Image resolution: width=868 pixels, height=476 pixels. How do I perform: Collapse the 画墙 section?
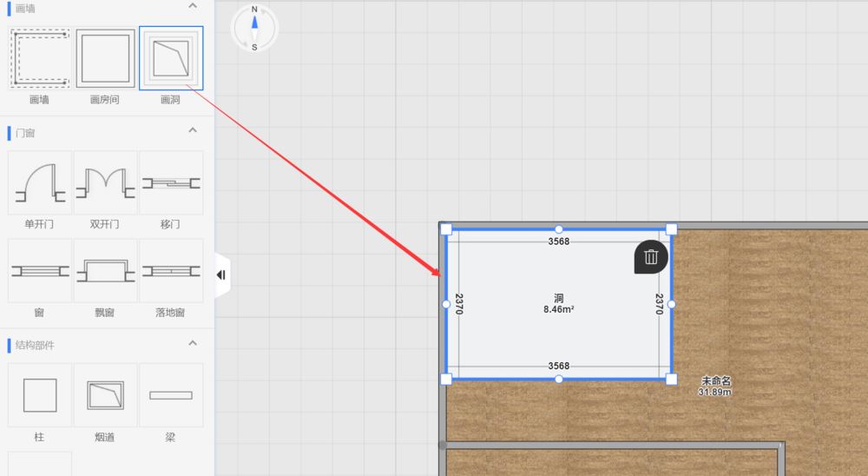pos(193,6)
